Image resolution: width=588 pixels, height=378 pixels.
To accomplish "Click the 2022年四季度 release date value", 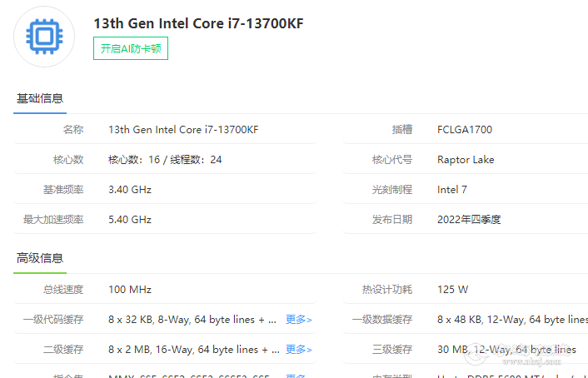I will [x=469, y=219].
